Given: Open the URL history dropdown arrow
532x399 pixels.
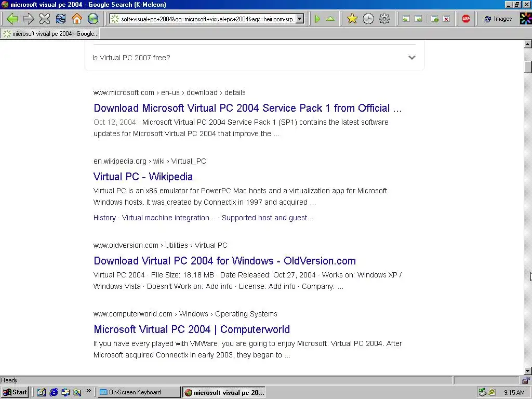Looking at the screenshot, I should coord(300,19).
